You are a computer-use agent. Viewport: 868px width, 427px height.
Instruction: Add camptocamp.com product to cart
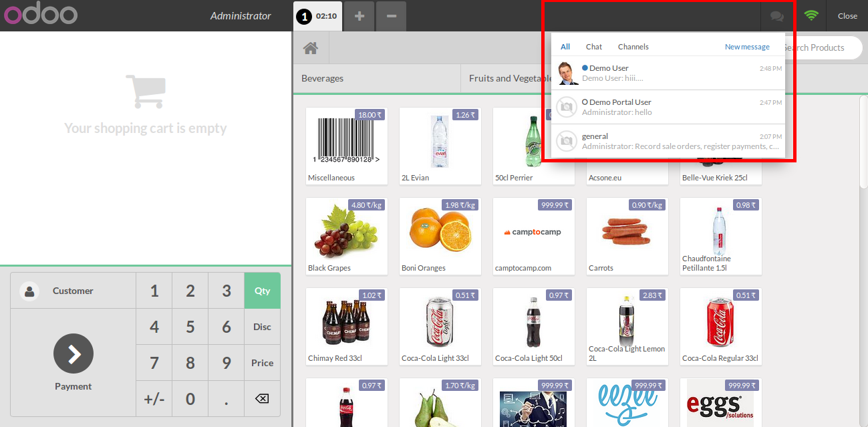533,236
